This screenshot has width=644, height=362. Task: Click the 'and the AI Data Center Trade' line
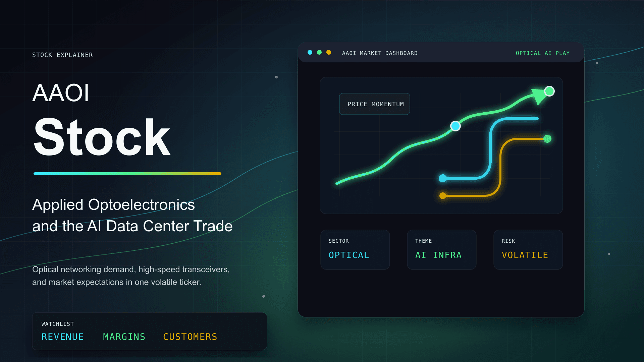click(x=132, y=226)
